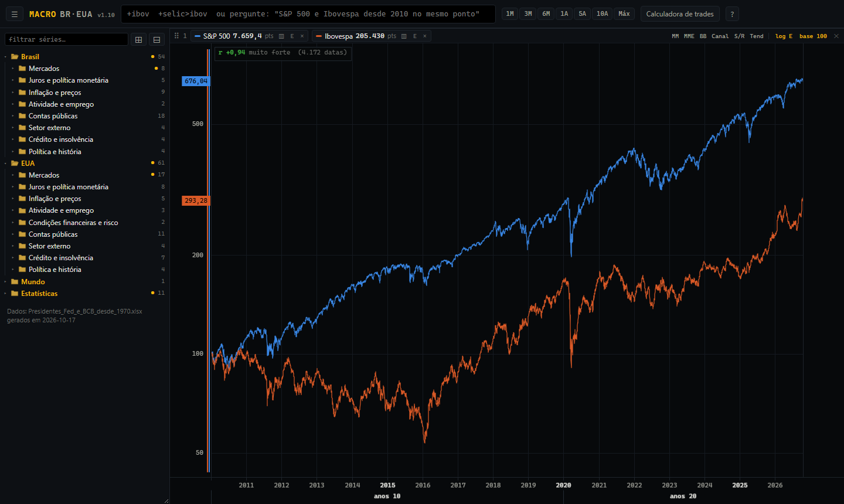Viewport: 844px width, 504px height.
Task: Expand the Estatísticas tree group
Action: [5, 294]
